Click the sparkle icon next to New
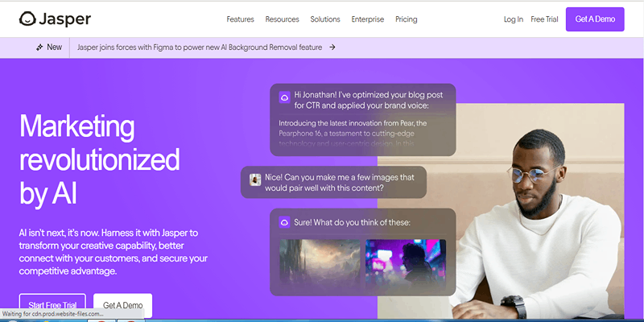Screen dimensions: 644x322 click(x=39, y=47)
